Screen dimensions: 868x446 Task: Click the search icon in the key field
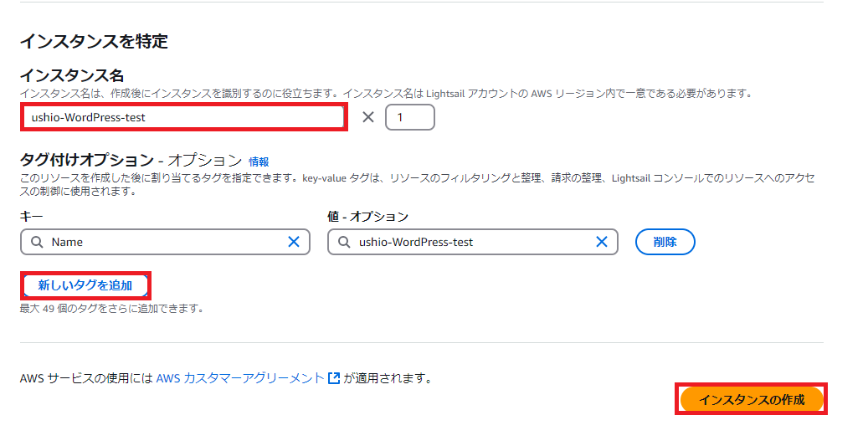37,243
